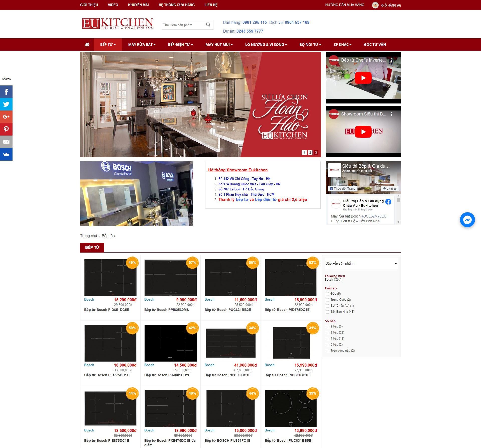Viewport: 481px width, 448px height.
Task: Open Messenger chat via blue bubble icon
Action: coord(467,219)
